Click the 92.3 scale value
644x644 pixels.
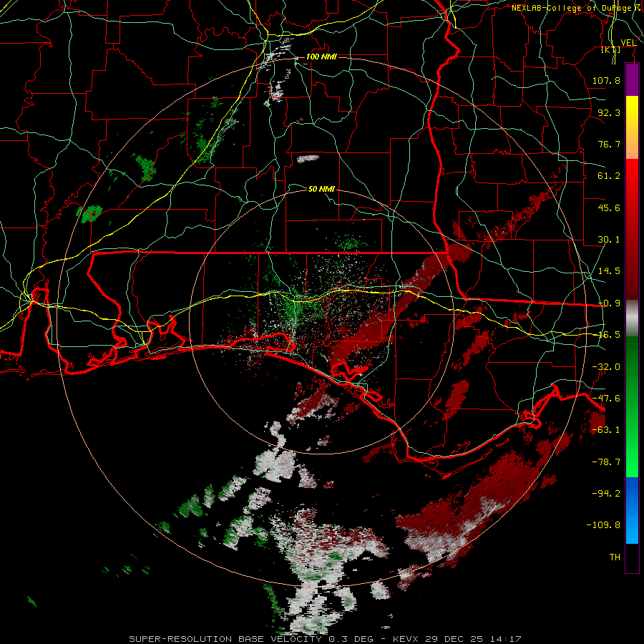coord(609,112)
